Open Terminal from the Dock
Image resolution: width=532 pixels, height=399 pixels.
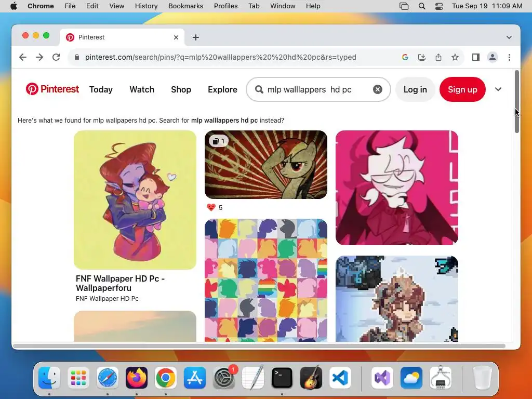282,378
